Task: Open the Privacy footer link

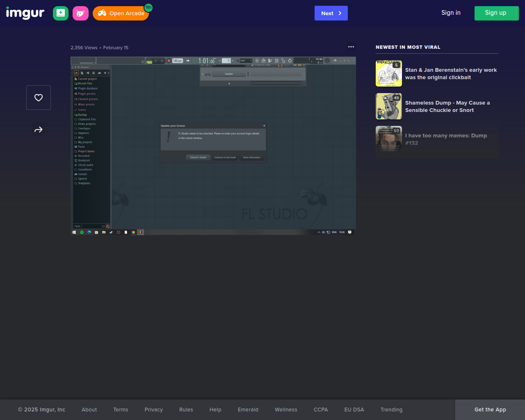Action: 154,410
